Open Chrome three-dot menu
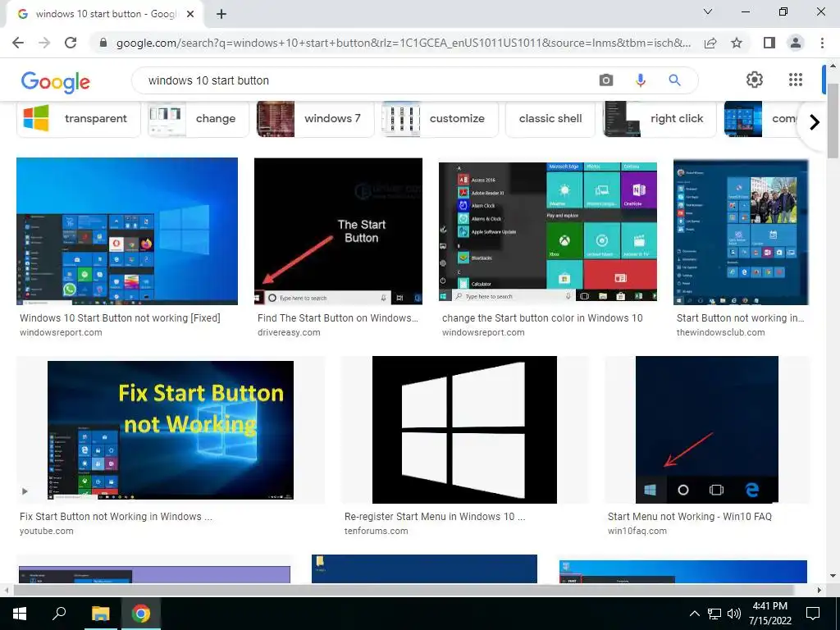This screenshot has width=840, height=630. click(x=822, y=43)
